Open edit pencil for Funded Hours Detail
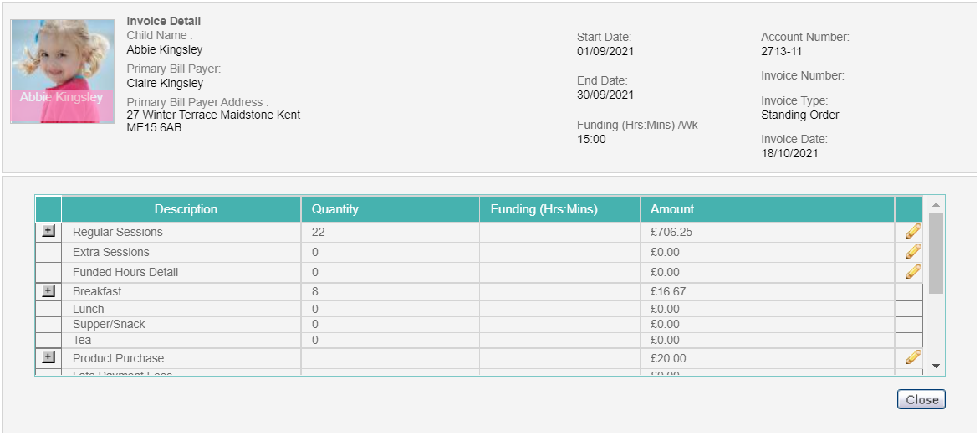 click(x=913, y=271)
